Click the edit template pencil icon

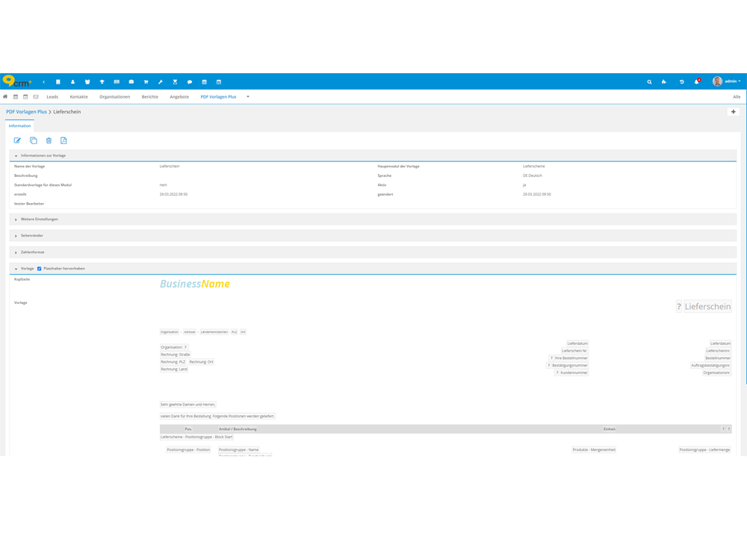(17, 140)
